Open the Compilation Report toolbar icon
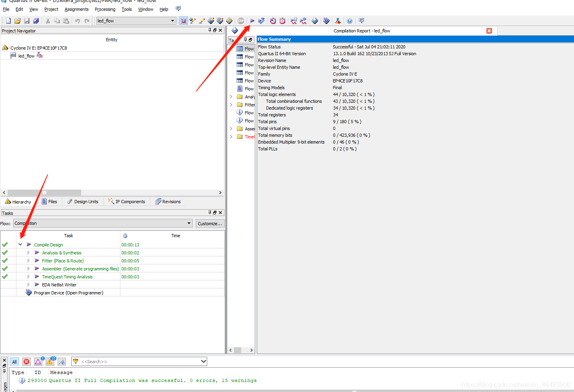This screenshot has width=574, height=392. pyautogui.click(x=315, y=21)
